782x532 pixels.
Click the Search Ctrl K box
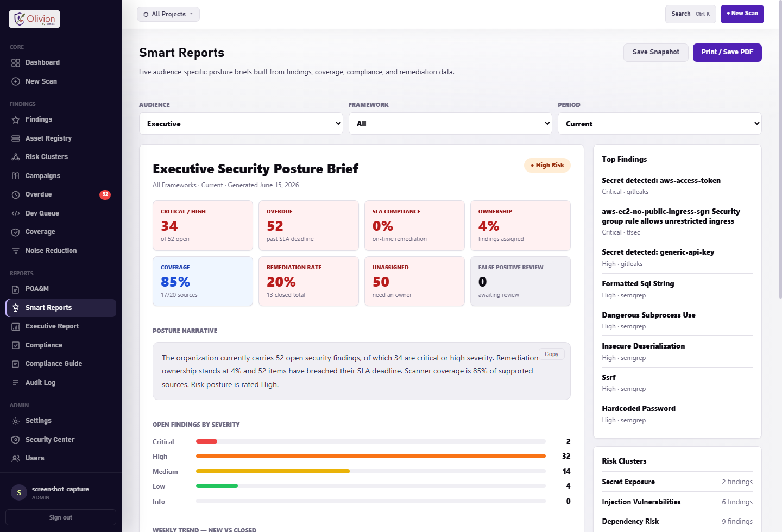pyautogui.click(x=691, y=14)
